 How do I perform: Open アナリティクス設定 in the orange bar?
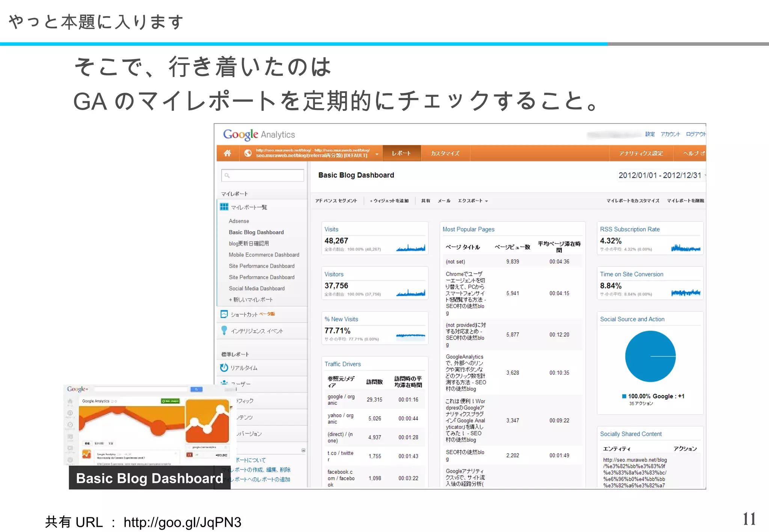(x=641, y=153)
